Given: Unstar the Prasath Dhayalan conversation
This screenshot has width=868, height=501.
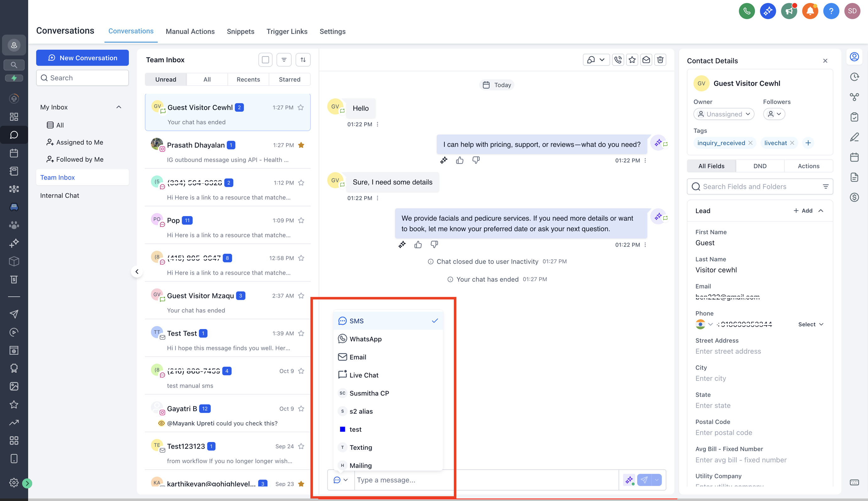Looking at the screenshot, I should (x=301, y=145).
